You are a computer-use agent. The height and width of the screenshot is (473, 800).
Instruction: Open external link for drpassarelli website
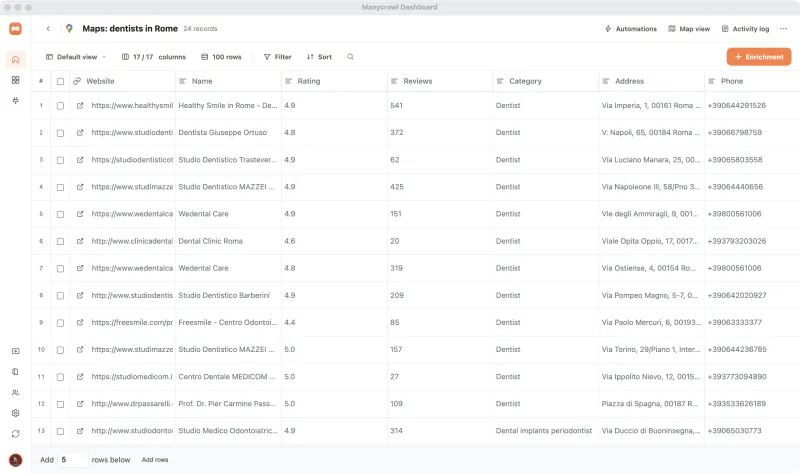pos(80,404)
